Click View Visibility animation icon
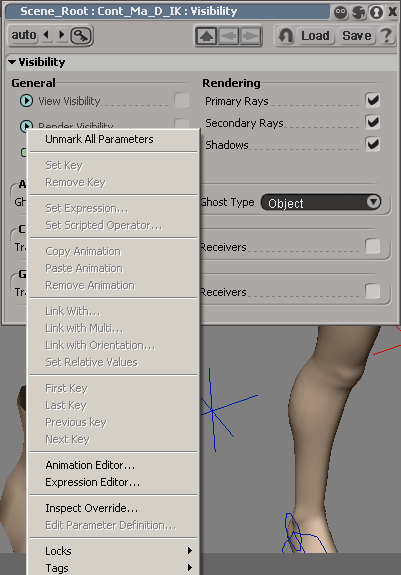The width and height of the screenshot is (401, 575). point(26,100)
